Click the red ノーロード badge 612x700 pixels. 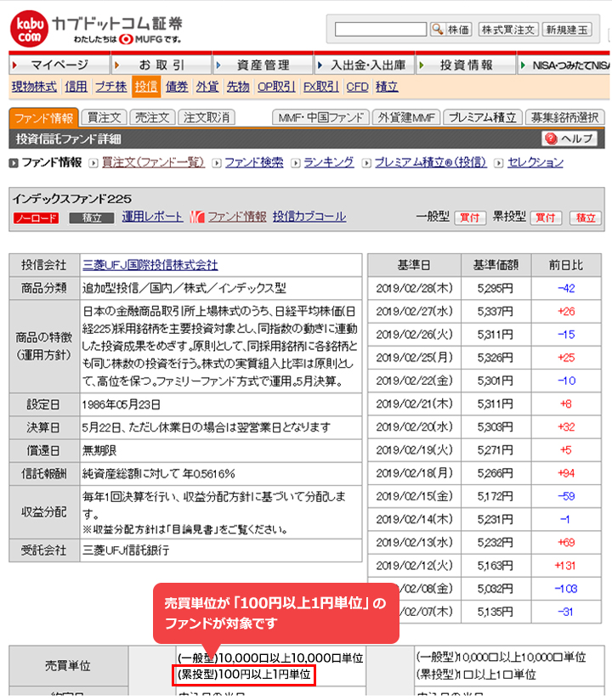[x=36, y=218]
